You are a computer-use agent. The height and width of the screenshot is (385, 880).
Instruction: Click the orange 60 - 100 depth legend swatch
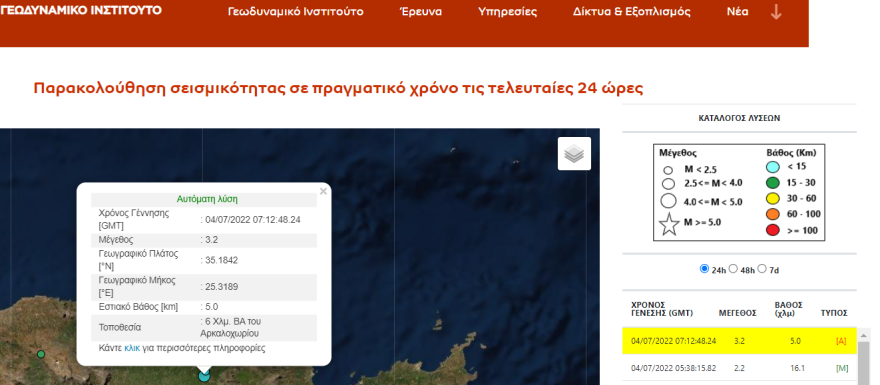(773, 214)
